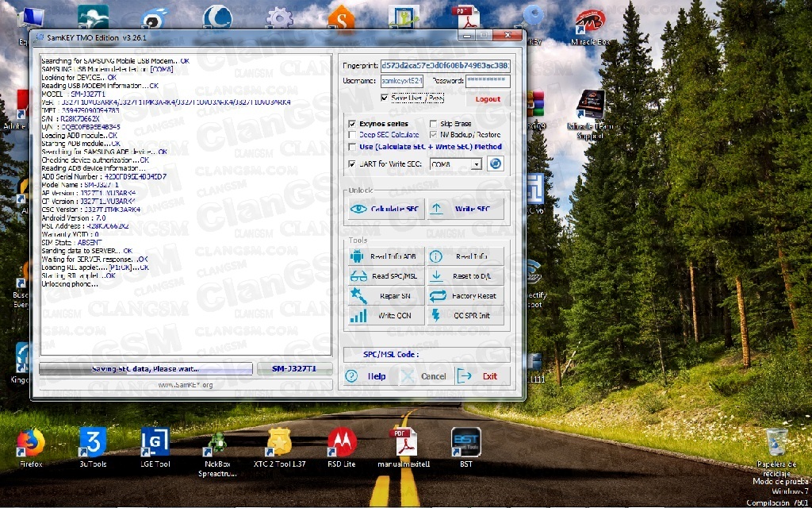Open the BST desktop shortcut
Image resolution: width=812 pixels, height=508 pixels.
click(466, 448)
